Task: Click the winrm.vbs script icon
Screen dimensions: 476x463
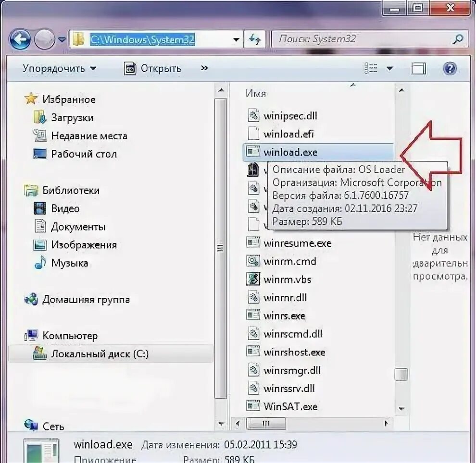Action: tap(253, 279)
